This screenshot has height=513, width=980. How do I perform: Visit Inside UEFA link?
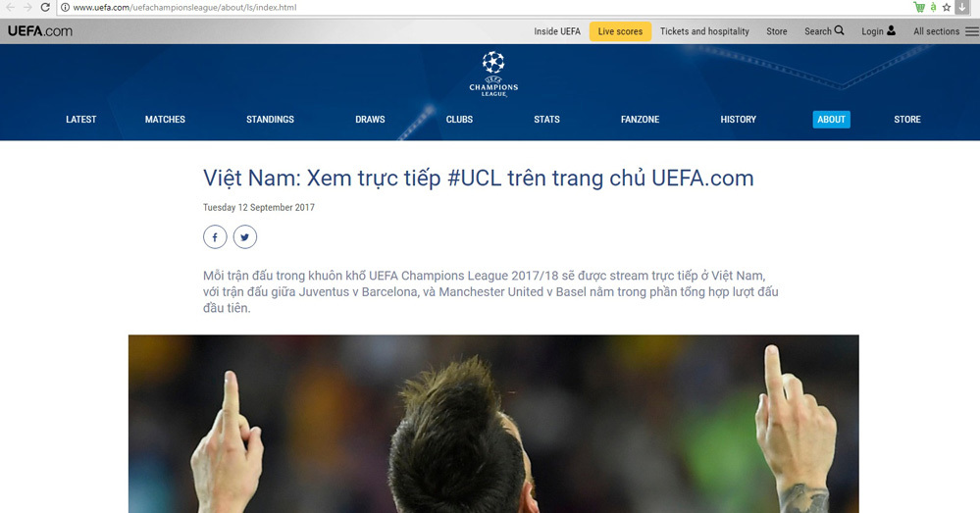click(557, 31)
